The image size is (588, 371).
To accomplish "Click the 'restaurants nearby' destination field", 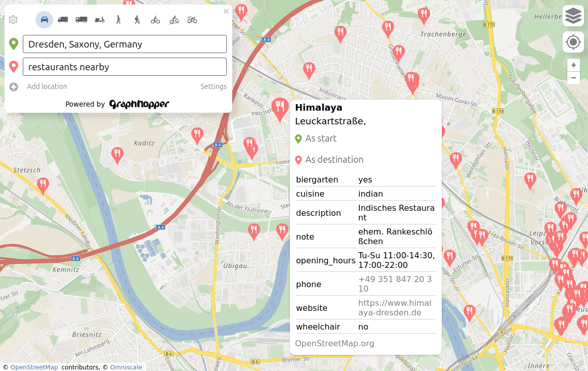I will [124, 67].
